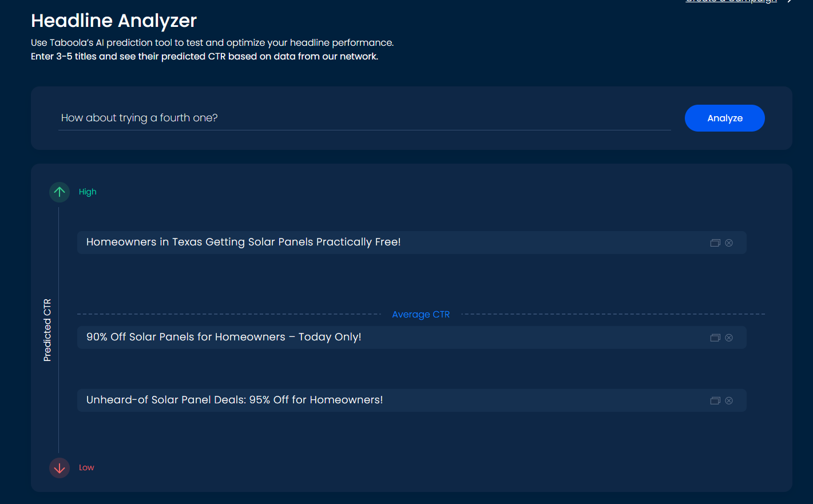
Task: Copy the 'Homeowners in Texas' headline
Action: coord(715,243)
